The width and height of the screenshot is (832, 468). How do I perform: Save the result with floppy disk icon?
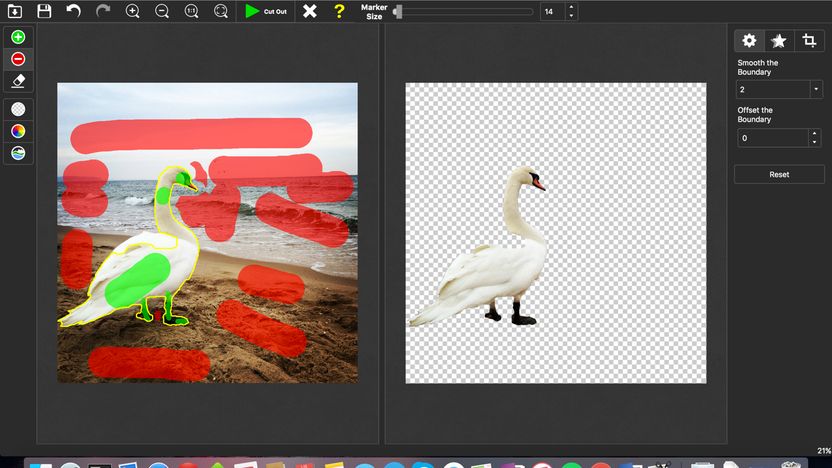45,11
